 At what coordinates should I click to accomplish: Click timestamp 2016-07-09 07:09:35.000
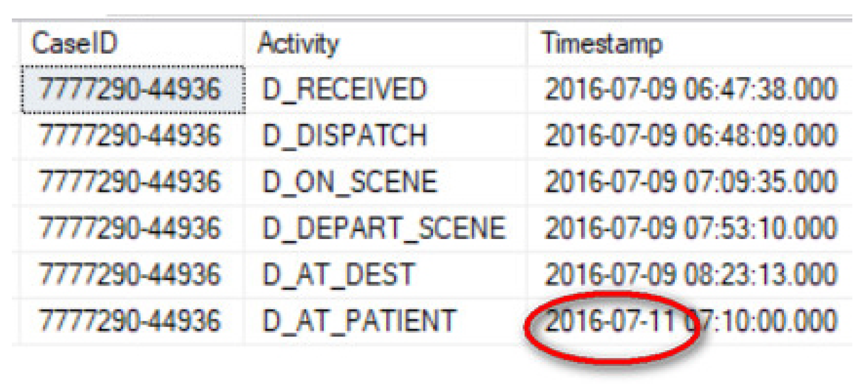tap(689, 182)
